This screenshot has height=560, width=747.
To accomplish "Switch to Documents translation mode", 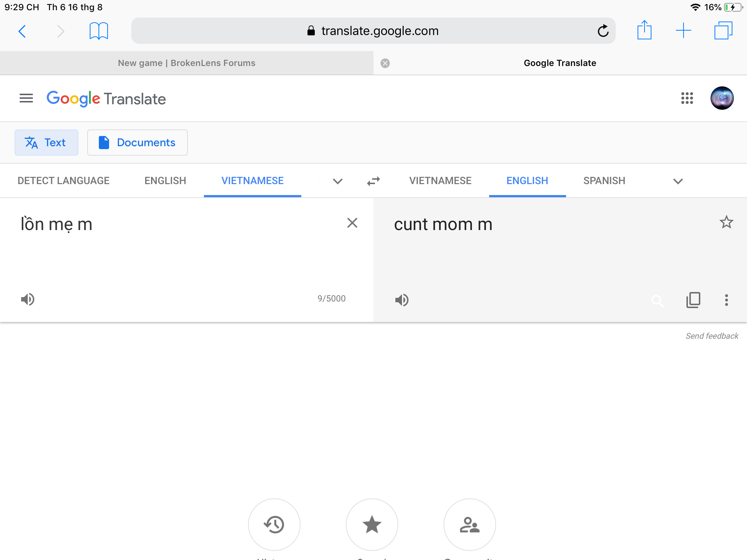I will 138,143.
